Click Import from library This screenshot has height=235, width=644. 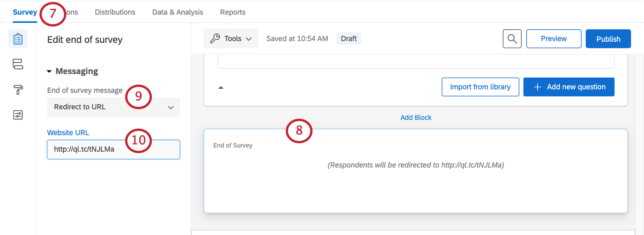[480, 87]
